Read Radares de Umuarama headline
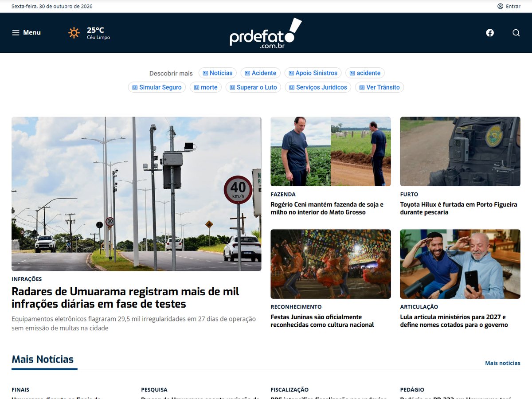The image size is (532, 399). [125, 297]
